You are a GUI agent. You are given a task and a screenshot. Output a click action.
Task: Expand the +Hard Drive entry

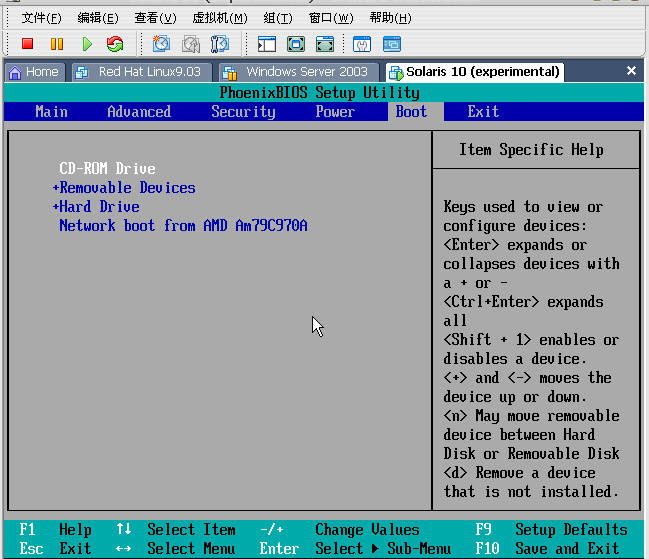click(96, 206)
